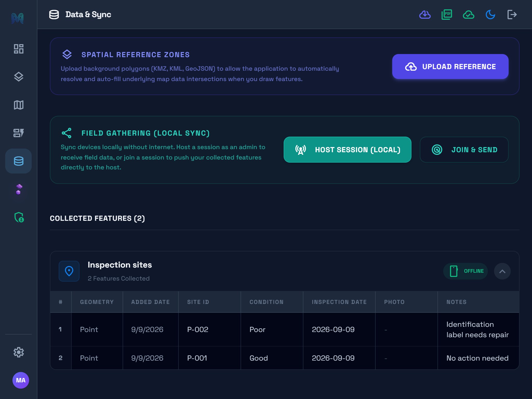Click the Spatial Reference Zones layers icon
Image resolution: width=532 pixels, height=399 pixels.
point(67,54)
